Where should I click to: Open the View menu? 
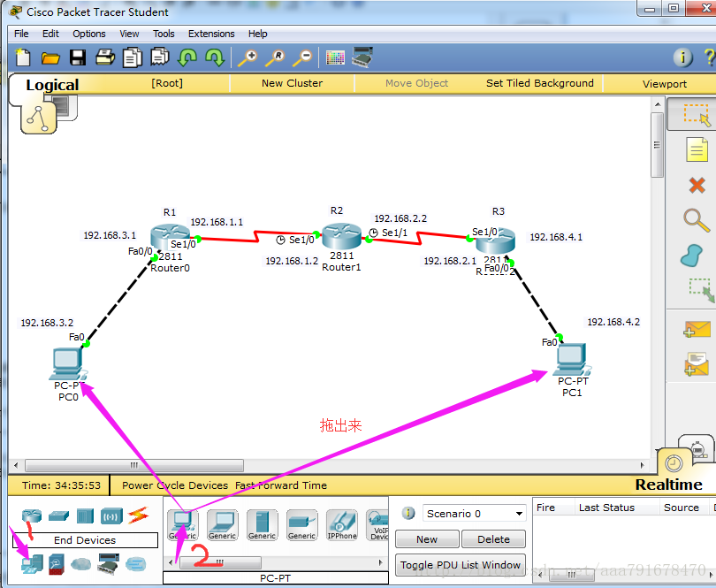[x=129, y=34]
